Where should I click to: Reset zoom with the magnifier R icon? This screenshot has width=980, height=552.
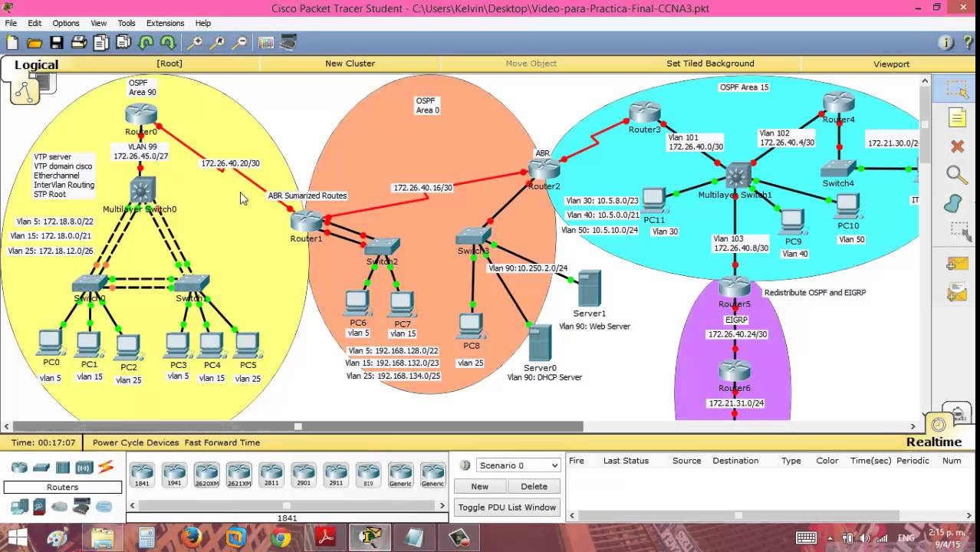pyautogui.click(x=217, y=43)
